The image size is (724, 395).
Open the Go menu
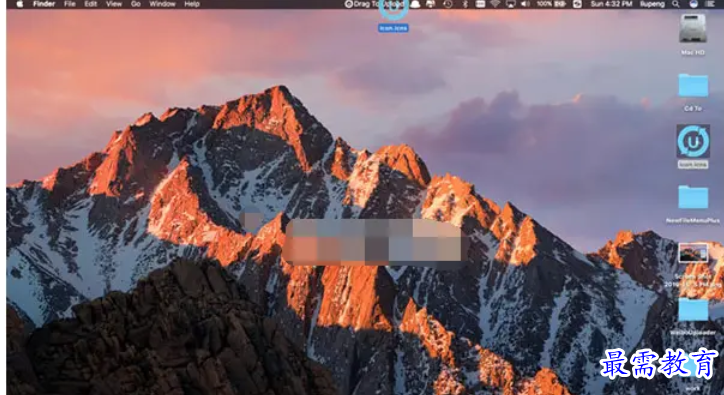coord(136,4)
